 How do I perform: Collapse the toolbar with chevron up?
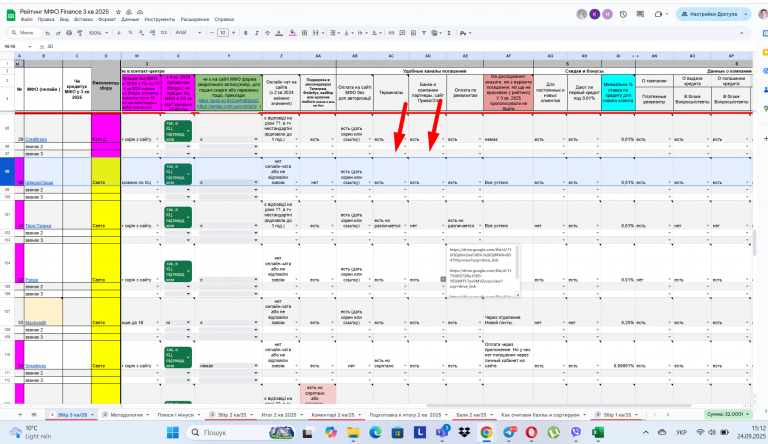[x=742, y=33]
